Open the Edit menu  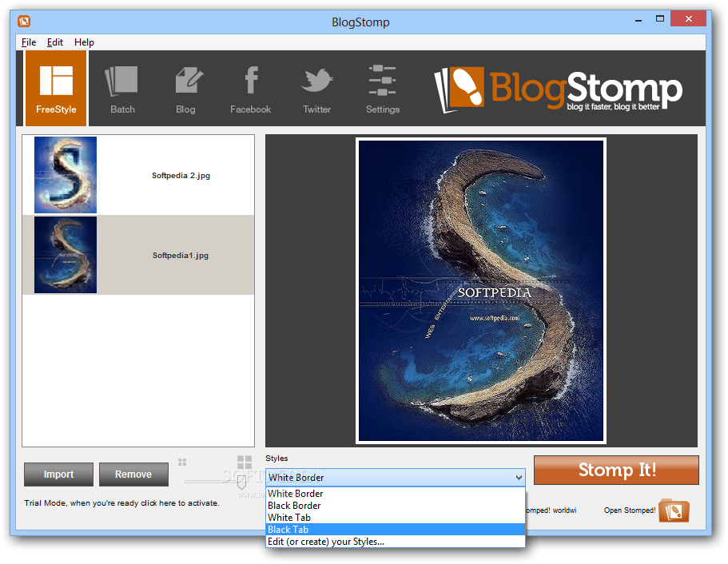[55, 42]
